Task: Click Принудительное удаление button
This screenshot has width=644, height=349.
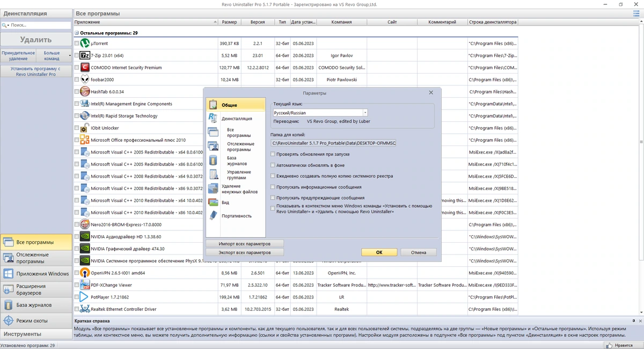Action: click(x=18, y=55)
